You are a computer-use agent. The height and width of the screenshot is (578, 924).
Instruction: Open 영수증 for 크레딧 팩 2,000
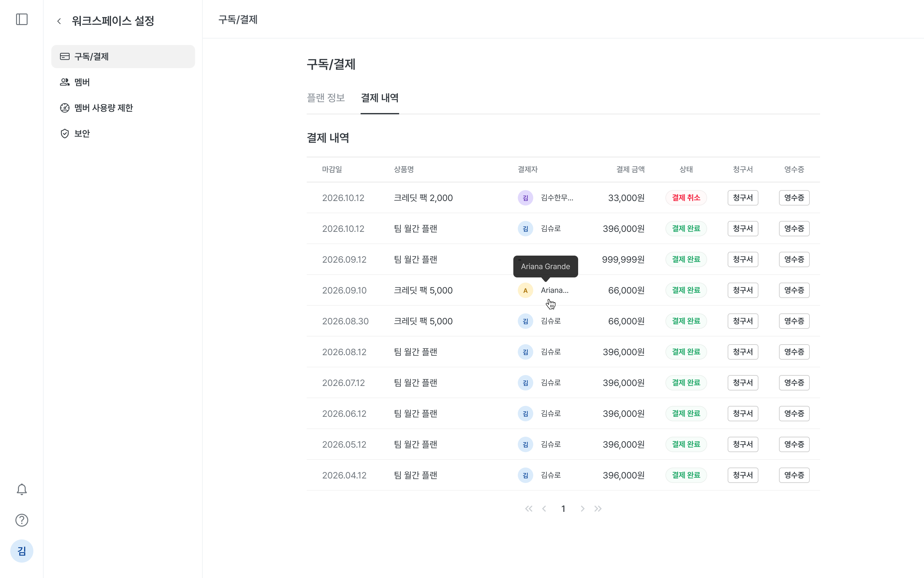[794, 197]
